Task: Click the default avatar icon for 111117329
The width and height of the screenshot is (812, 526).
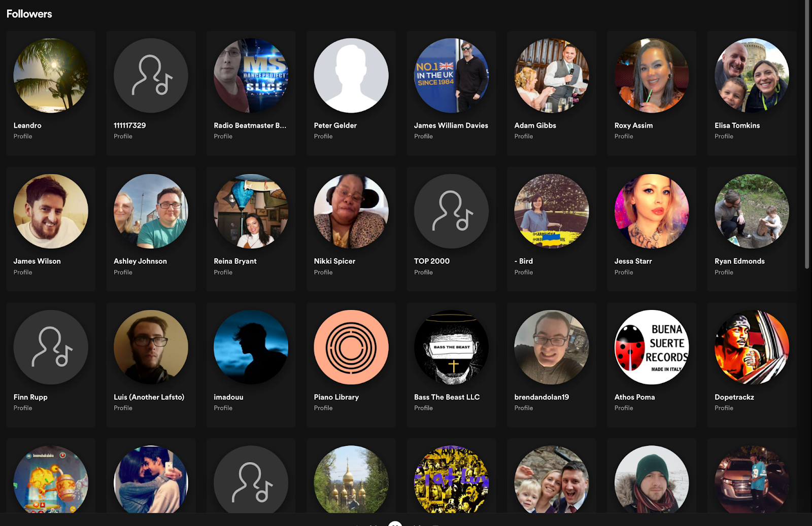Action: (151, 76)
